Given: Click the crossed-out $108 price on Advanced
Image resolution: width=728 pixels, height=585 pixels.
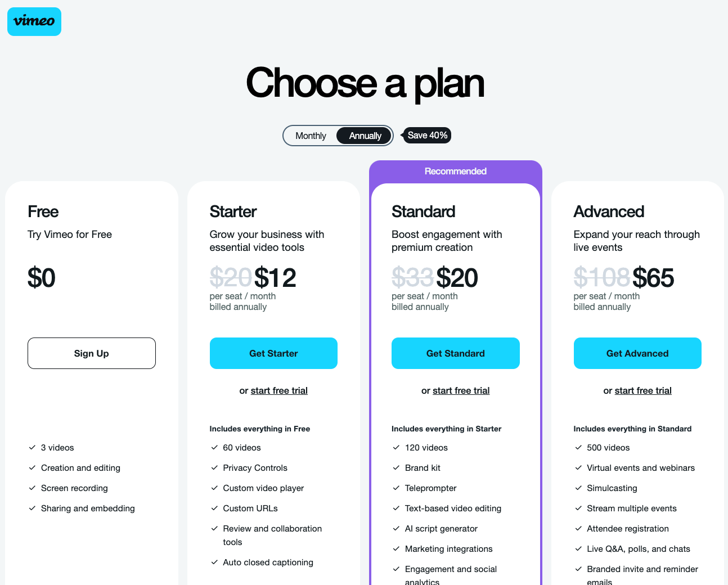Looking at the screenshot, I should (601, 277).
